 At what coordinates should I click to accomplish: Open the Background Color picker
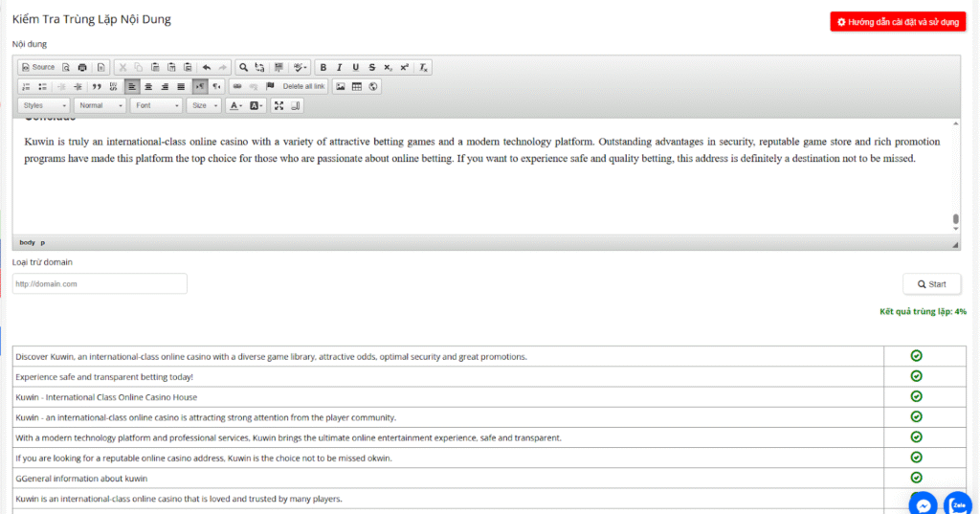click(256, 105)
